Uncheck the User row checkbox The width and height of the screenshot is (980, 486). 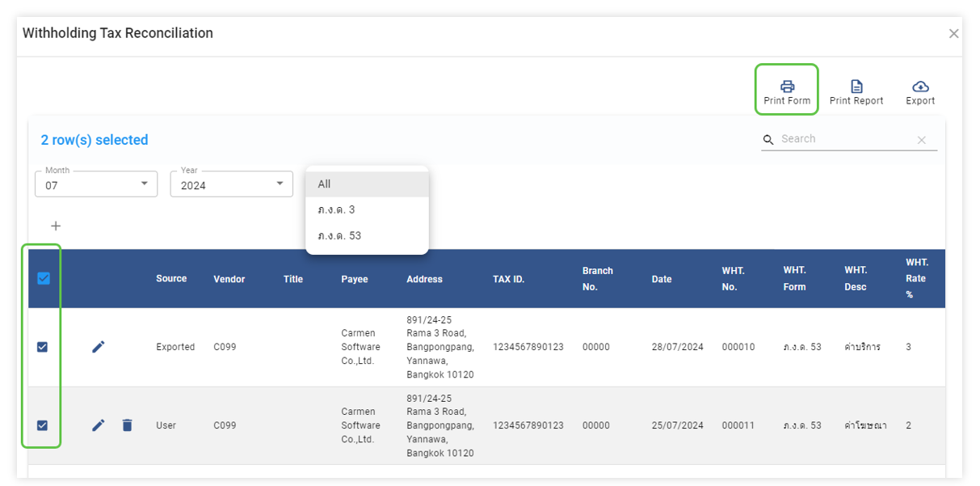click(x=43, y=425)
